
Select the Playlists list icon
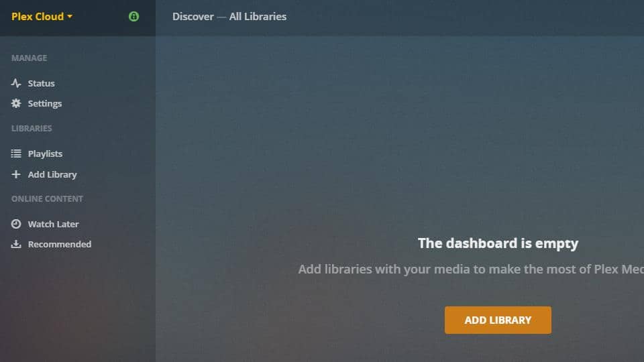[16, 154]
